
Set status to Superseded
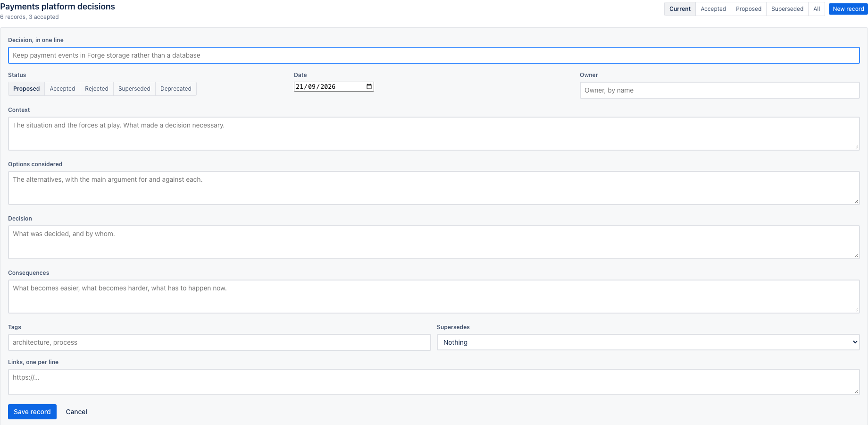pos(134,89)
